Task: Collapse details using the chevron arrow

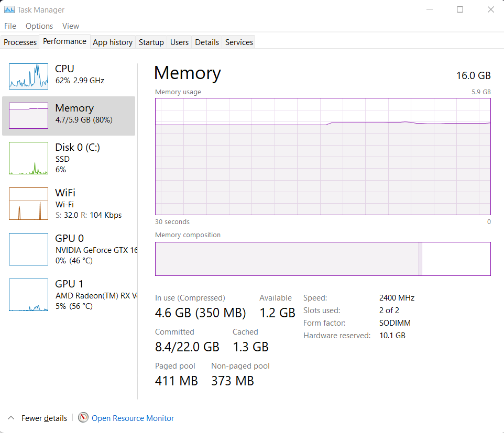Action: click(10, 418)
